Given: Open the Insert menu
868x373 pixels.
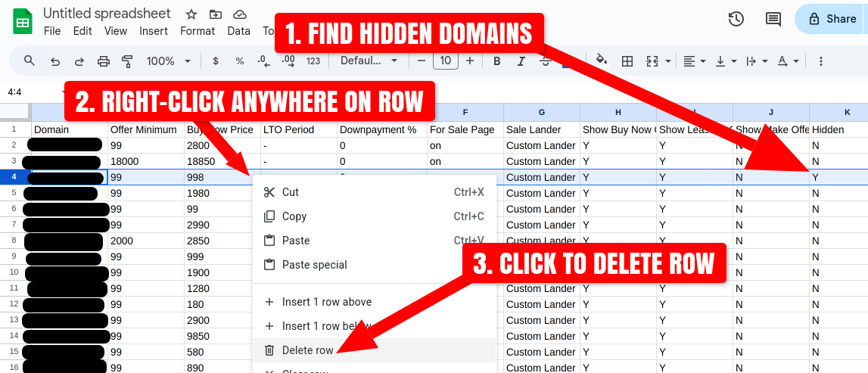Looking at the screenshot, I should click(x=154, y=31).
